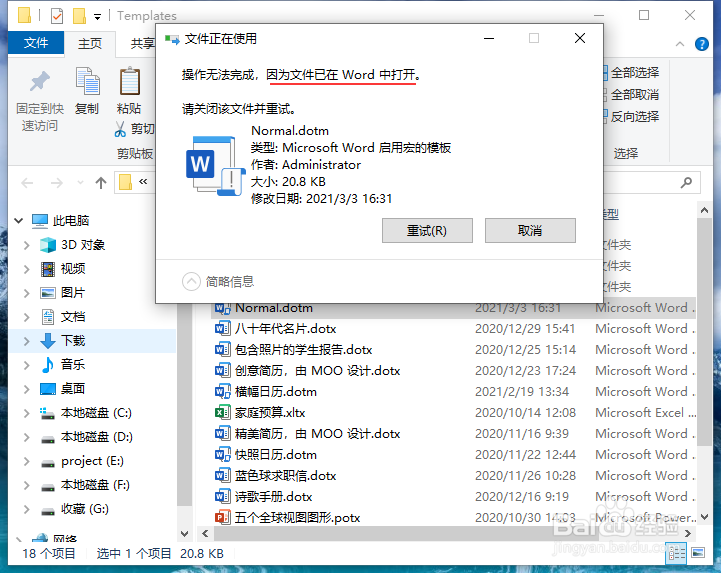Click the 此电脑 monitor icon
This screenshot has width=721, height=573.
(40, 221)
